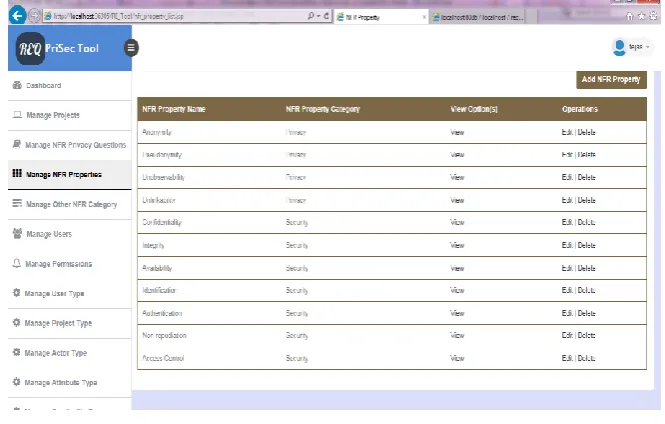This screenshot has width=665, height=424.
Task: Click the search magnifier in address bar
Action: pos(311,16)
